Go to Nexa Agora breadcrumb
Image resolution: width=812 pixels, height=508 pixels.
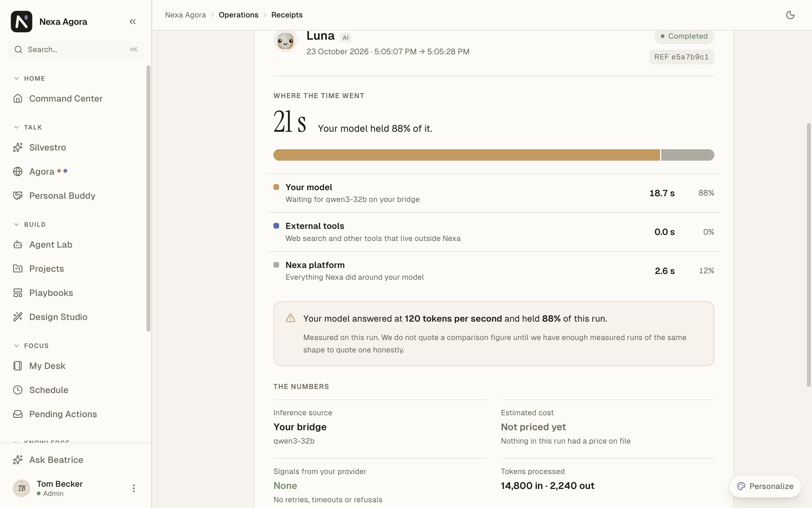point(185,15)
